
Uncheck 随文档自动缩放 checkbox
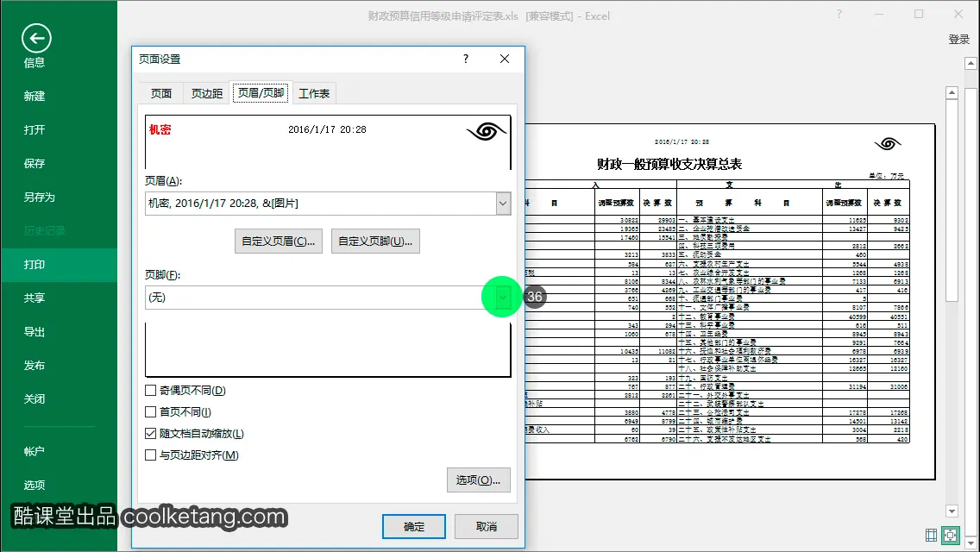[150, 433]
